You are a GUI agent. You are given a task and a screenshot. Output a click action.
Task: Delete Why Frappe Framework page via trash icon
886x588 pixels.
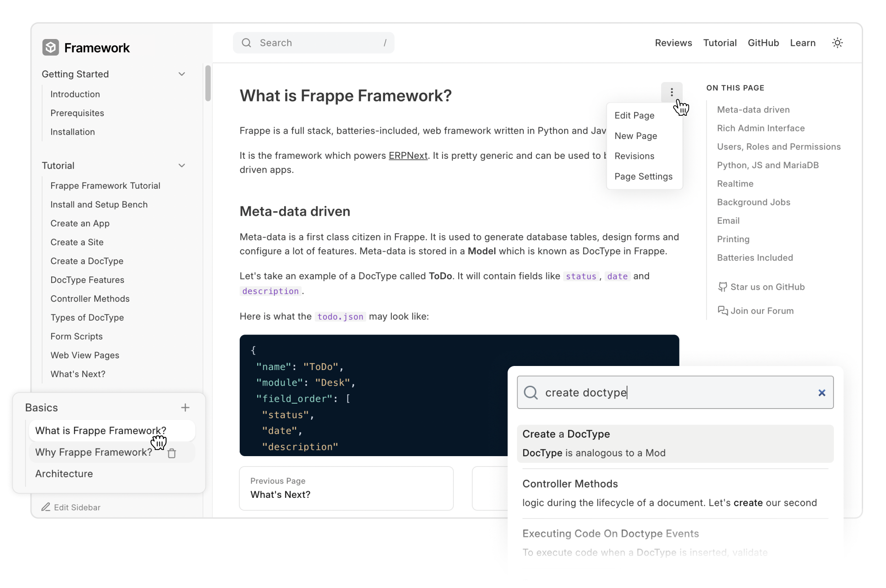click(171, 453)
